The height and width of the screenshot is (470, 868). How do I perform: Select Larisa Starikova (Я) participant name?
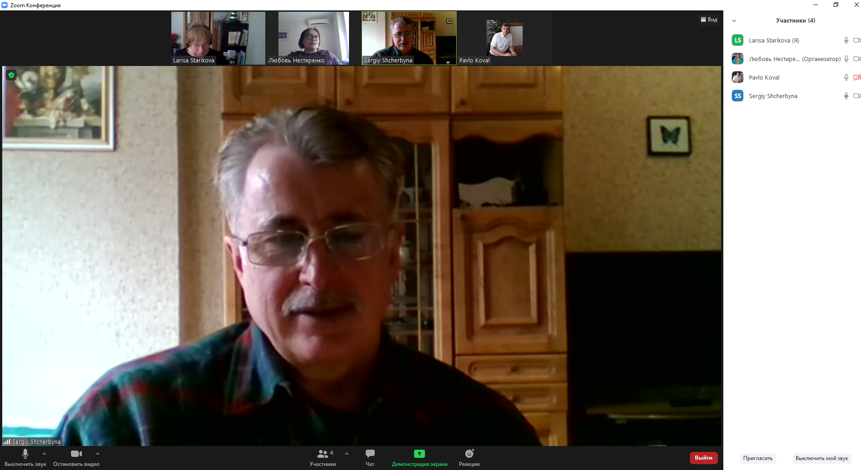tap(774, 41)
